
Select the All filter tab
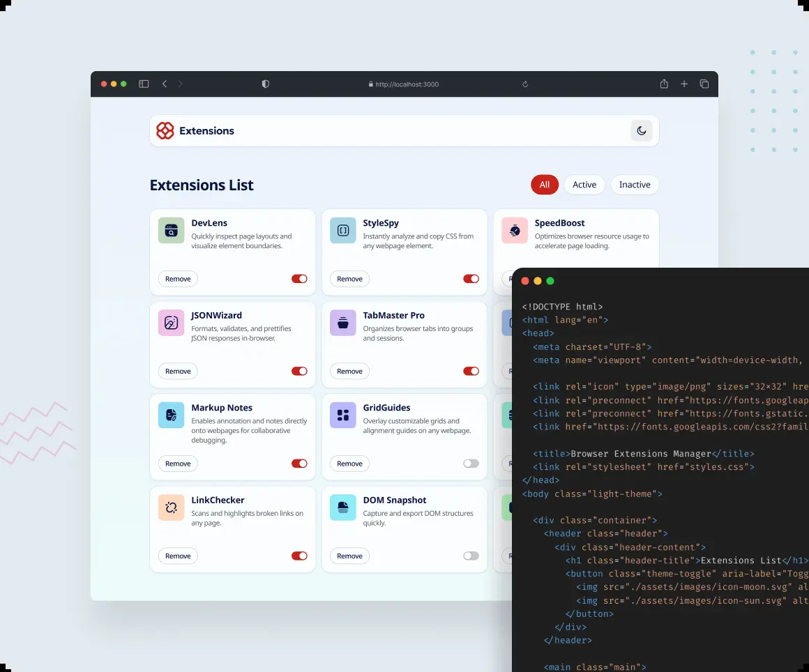tap(545, 185)
